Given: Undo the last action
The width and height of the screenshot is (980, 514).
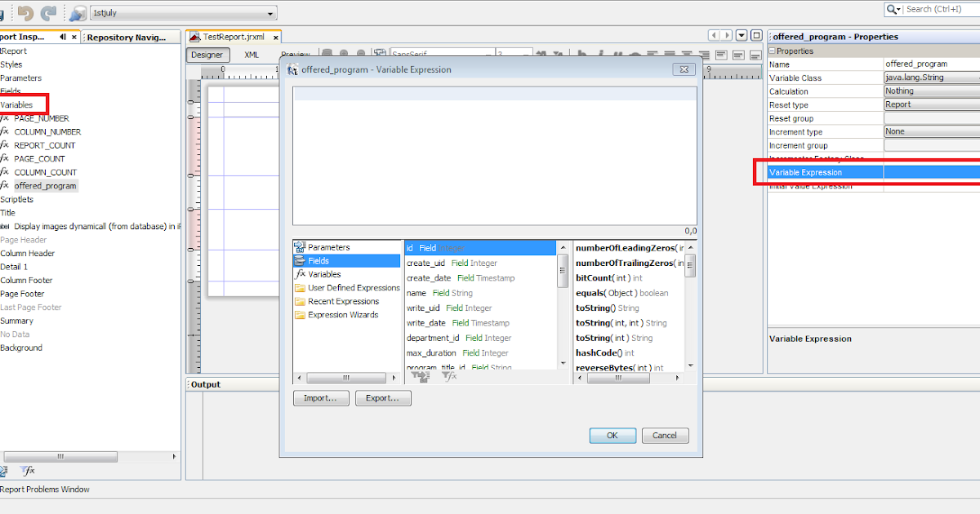Looking at the screenshot, I should click(24, 11).
